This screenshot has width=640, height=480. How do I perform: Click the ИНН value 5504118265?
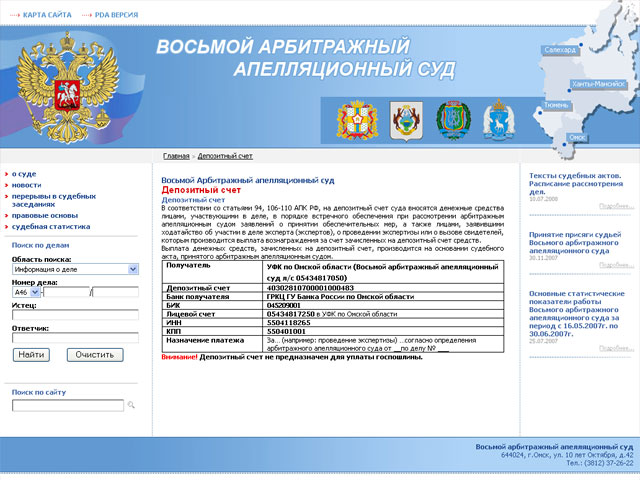point(289,322)
